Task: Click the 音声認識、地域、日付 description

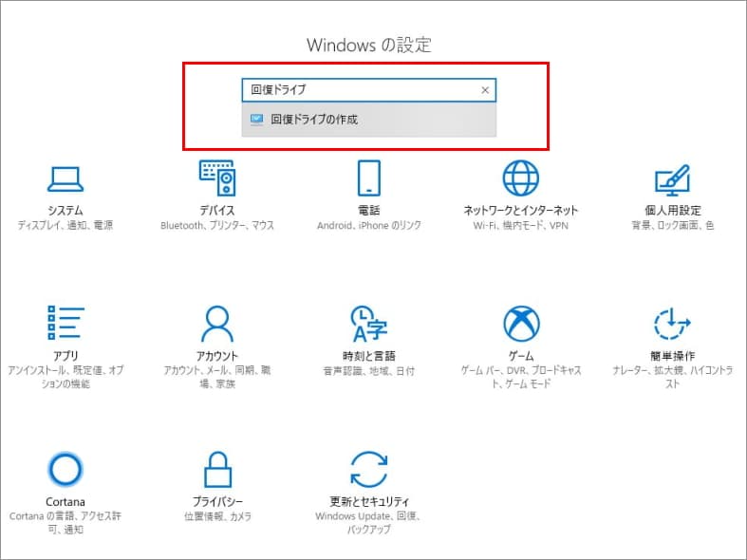Action: pos(368,370)
